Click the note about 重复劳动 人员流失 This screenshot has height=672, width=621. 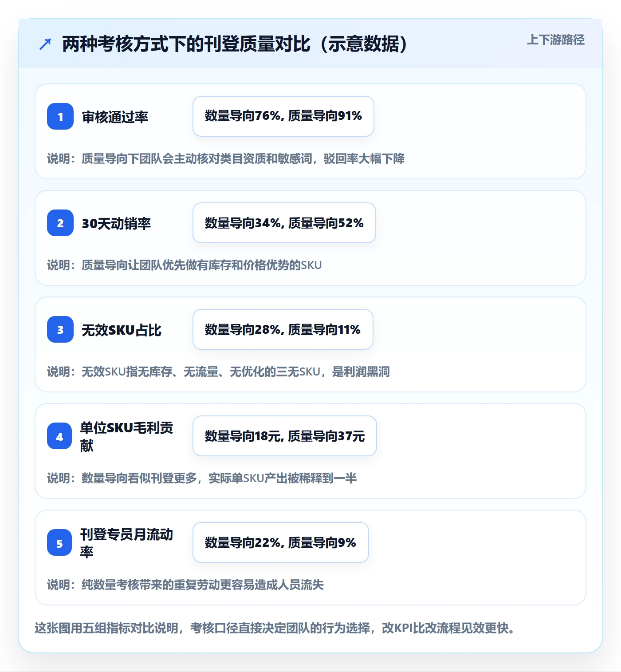(x=185, y=585)
